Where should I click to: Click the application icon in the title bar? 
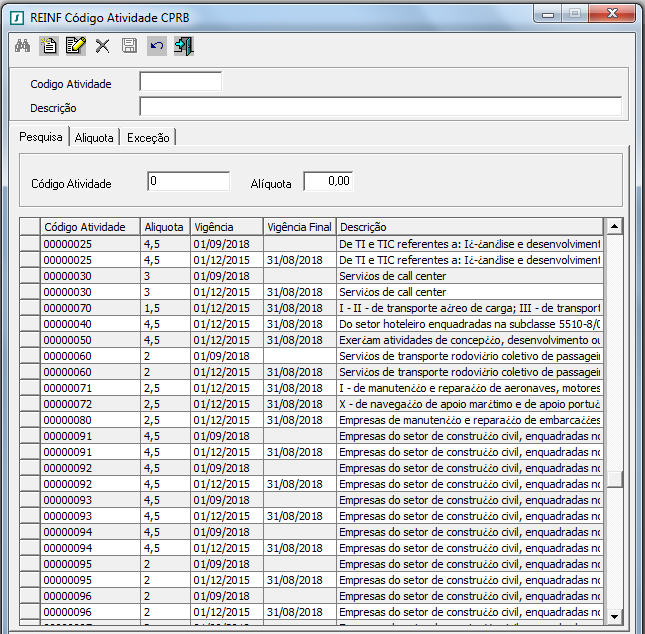tap(16, 15)
